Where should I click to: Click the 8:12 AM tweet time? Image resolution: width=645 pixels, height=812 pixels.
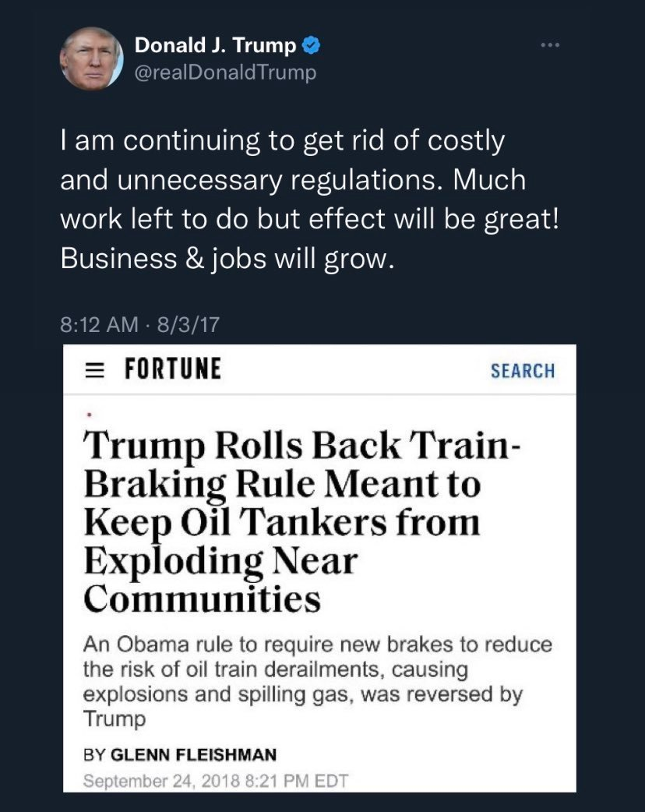point(100,325)
